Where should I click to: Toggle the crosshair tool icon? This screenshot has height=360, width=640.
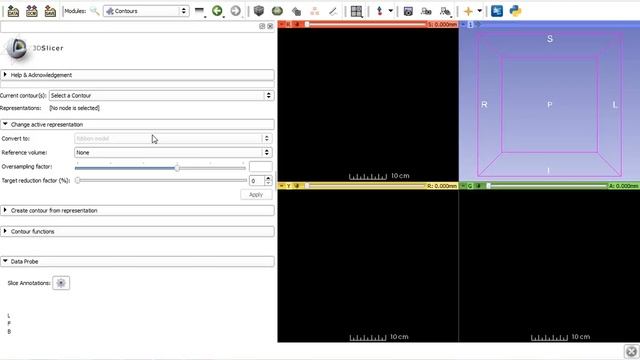point(468,11)
